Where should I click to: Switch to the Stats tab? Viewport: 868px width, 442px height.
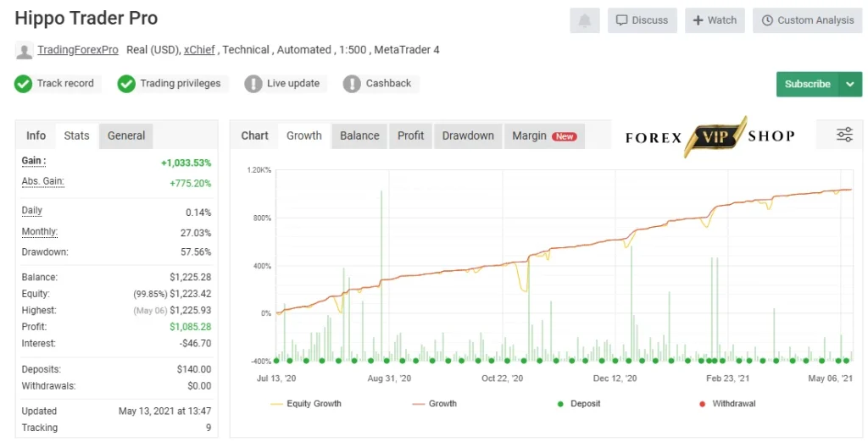[76, 136]
